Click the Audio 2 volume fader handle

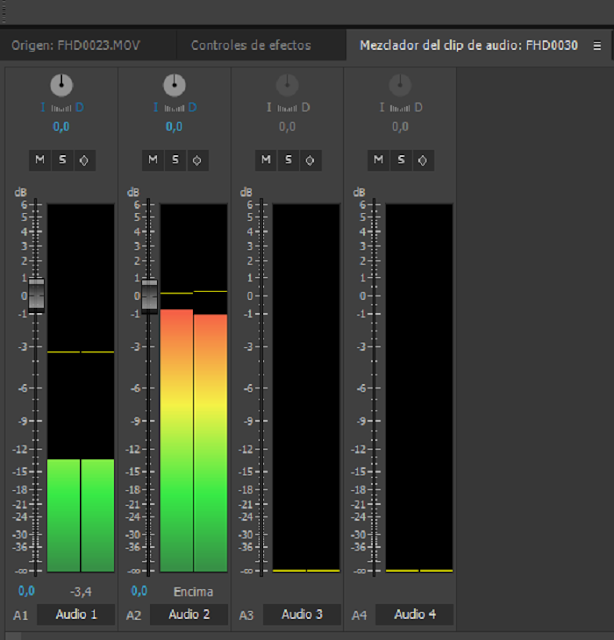pos(149,295)
